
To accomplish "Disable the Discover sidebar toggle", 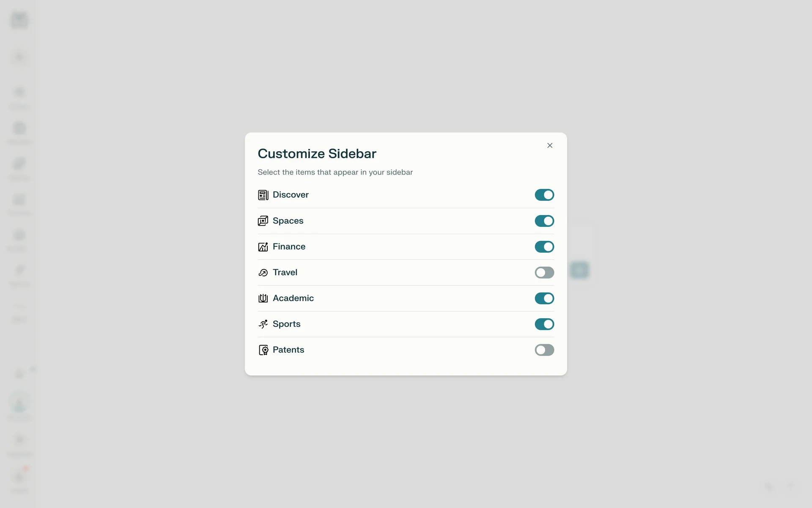I will pyautogui.click(x=544, y=195).
